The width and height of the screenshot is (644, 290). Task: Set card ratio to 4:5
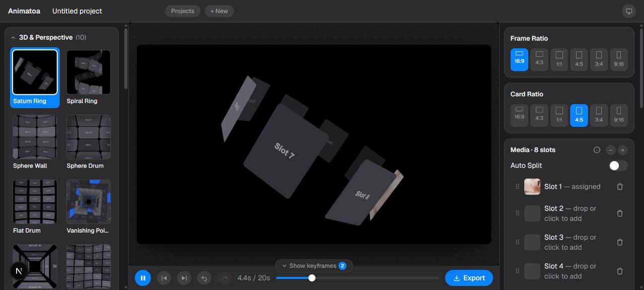click(579, 115)
